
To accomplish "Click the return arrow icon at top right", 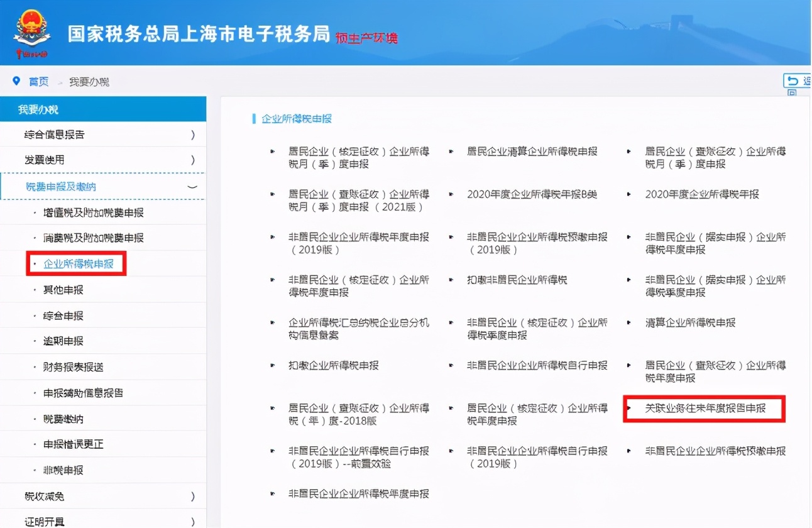I will coord(793,80).
